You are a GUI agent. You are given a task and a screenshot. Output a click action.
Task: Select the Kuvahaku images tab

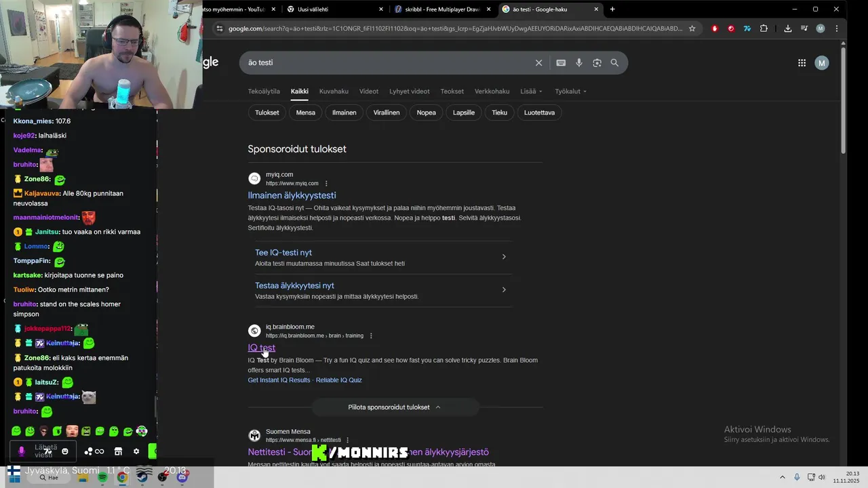[334, 91]
